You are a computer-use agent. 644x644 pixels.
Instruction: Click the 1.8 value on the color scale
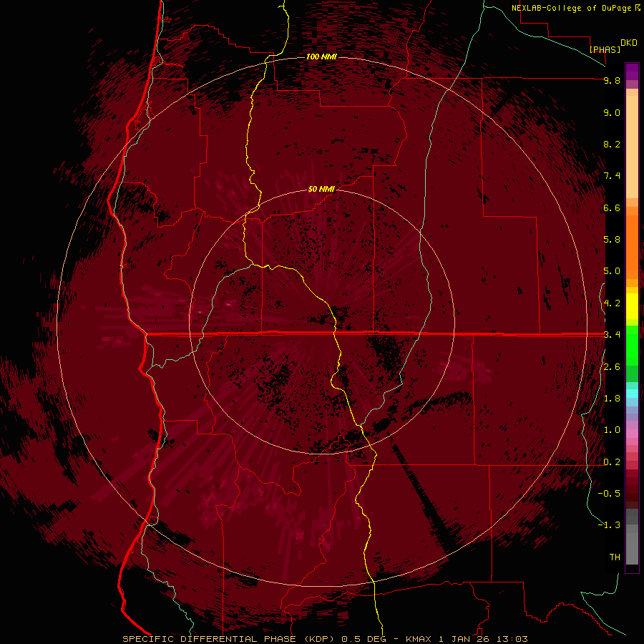612,399
